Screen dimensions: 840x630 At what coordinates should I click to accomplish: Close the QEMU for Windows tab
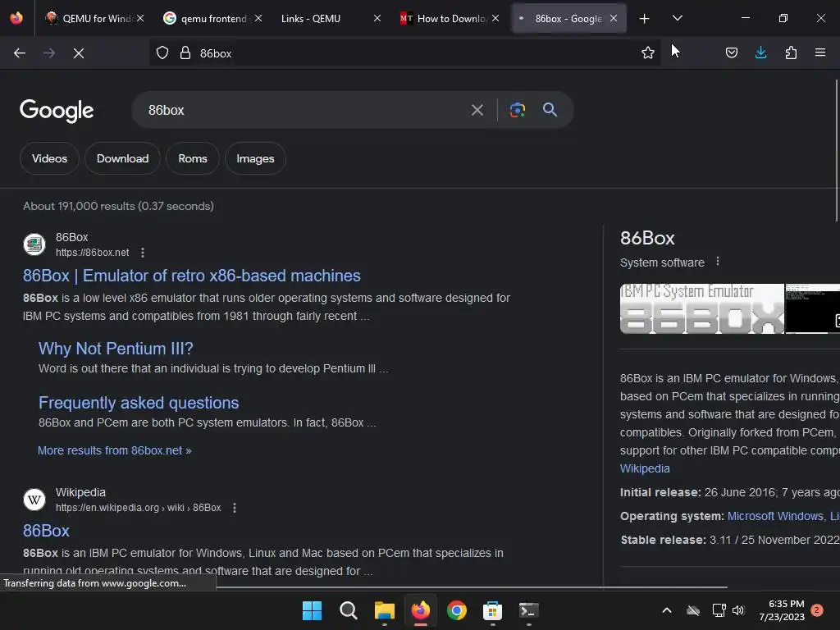point(140,18)
